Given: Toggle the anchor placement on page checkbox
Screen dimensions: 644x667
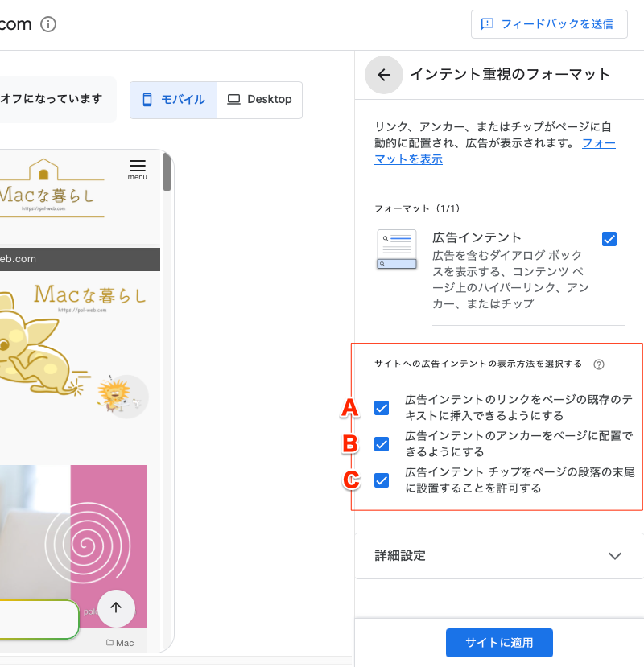Looking at the screenshot, I should 382,444.
